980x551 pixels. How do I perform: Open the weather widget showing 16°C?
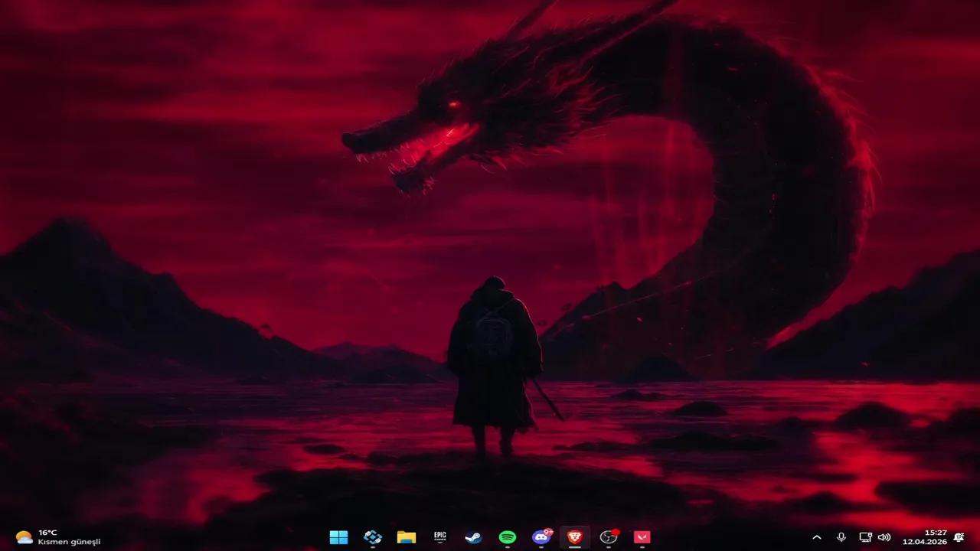point(58,537)
